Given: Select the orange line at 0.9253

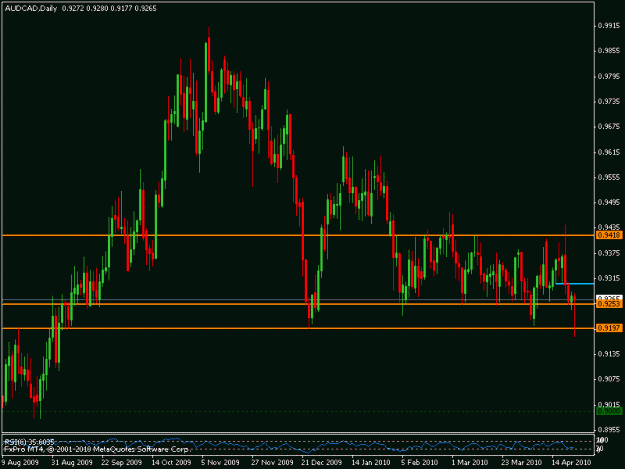Looking at the screenshot, I should coord(298,304).
